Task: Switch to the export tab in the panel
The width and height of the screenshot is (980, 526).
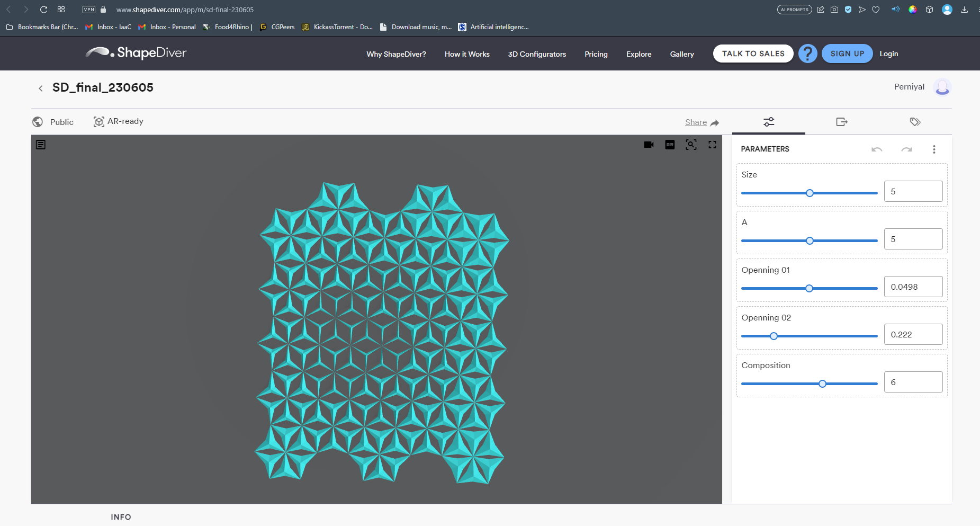Action: tap(841, 122)
